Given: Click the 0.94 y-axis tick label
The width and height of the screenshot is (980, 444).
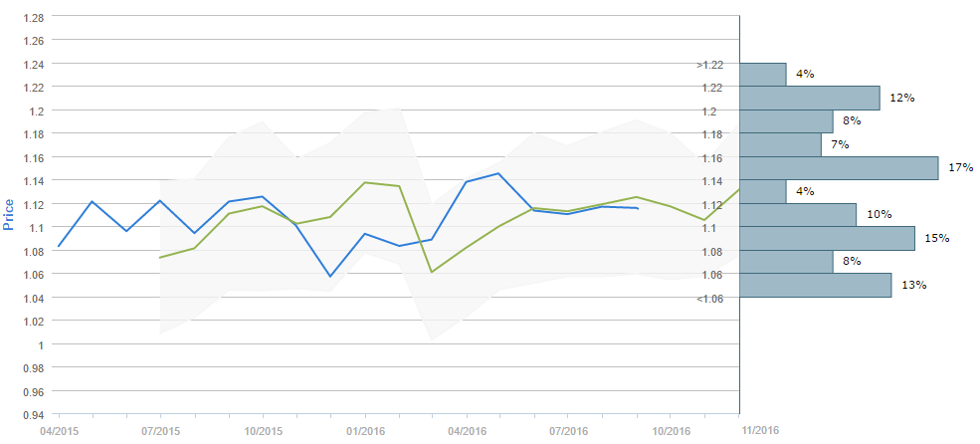Looking at the screenshot, I should click(33, 415).
